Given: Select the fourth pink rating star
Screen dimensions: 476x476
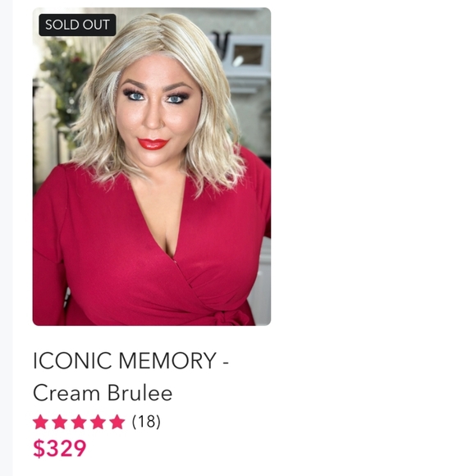Looking at the screenshot, I should point(98,422).
